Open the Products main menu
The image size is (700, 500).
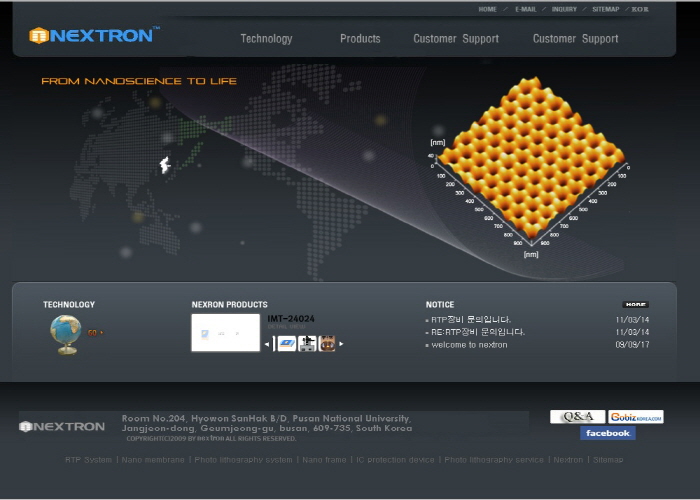click(360, 39)
